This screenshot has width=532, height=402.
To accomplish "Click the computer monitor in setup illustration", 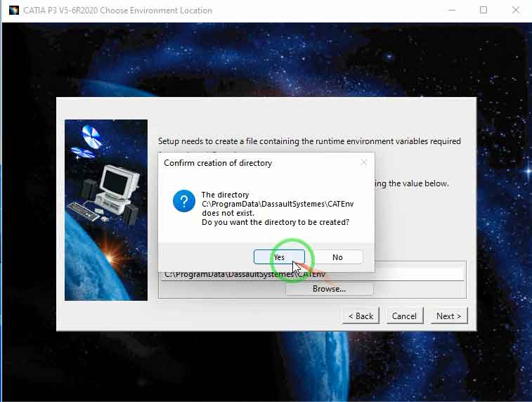I will [115, 184].
